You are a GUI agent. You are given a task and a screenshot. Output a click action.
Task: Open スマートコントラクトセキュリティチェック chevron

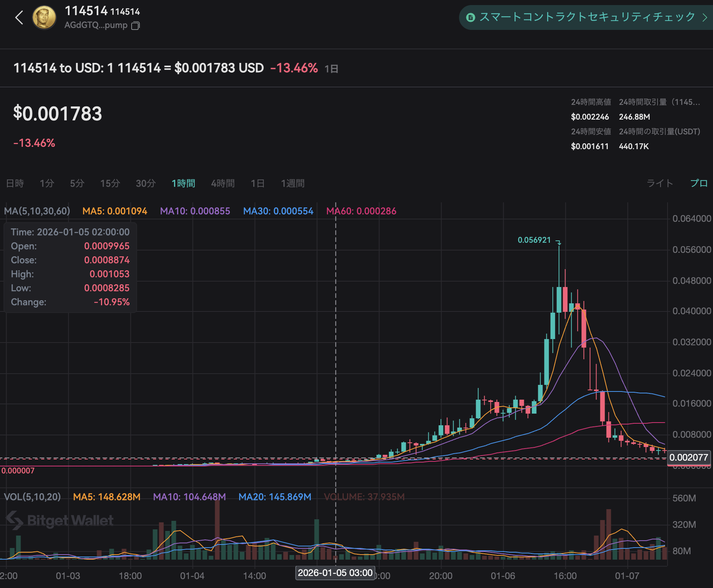[x=705, y=17]
